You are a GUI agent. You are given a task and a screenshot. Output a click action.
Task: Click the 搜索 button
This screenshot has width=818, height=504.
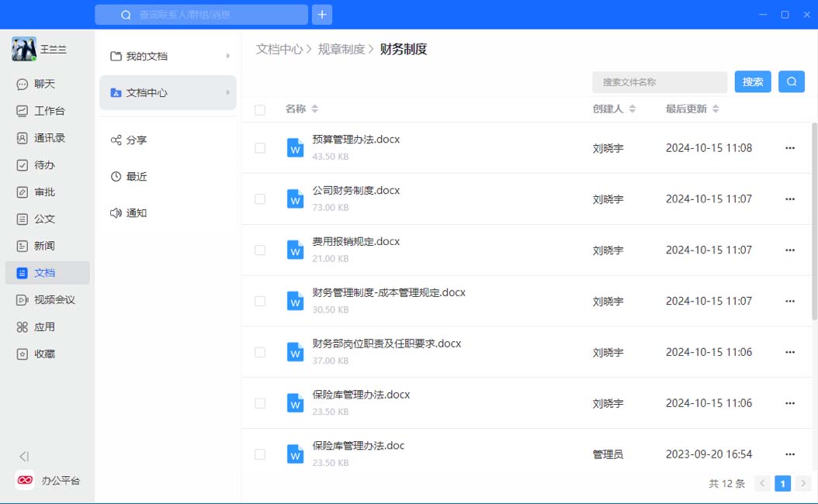pyautogui.click(x=753, y=82)
